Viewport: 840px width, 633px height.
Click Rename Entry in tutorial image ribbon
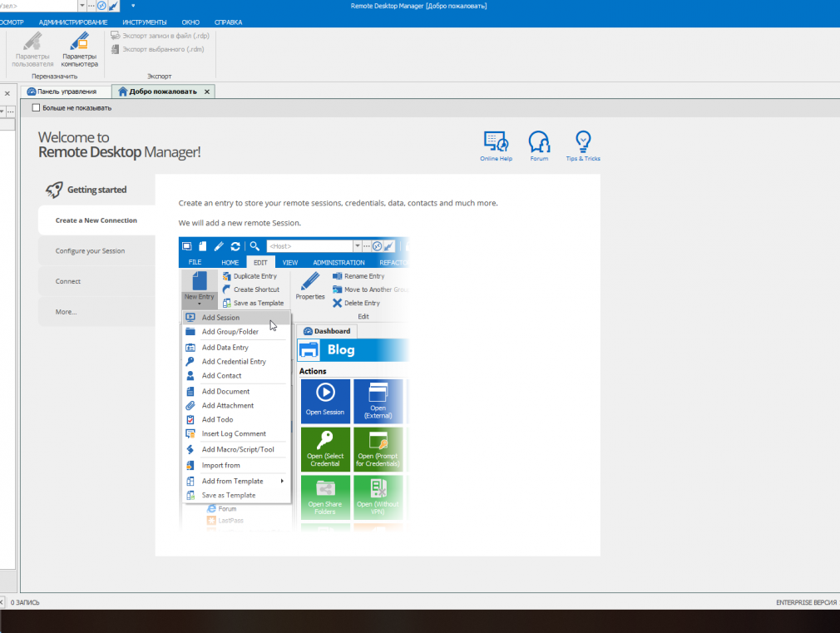(358, 276)
